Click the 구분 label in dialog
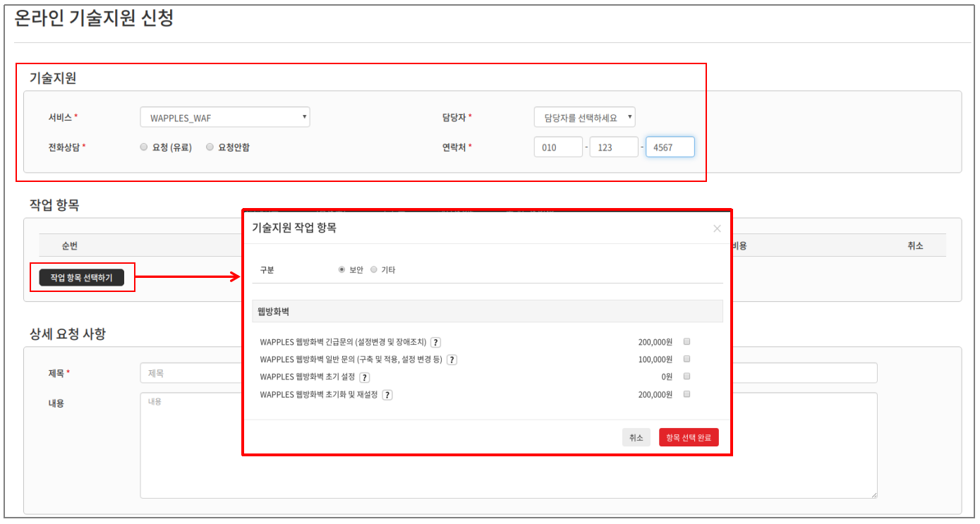Image resolution: width=980 pixels, height=524 pixels. [x=268, y=269]
